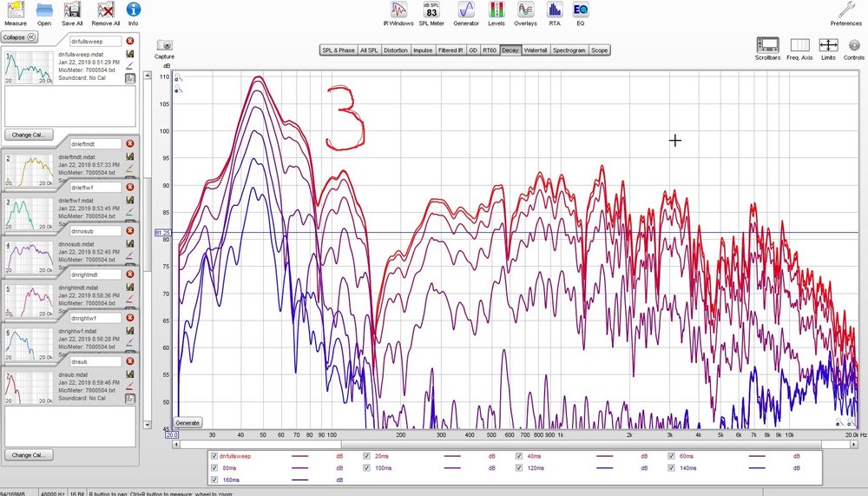Open the RTA analyzer
The height and width of the screenshot is (496, 868).
[x=554, y=14]
